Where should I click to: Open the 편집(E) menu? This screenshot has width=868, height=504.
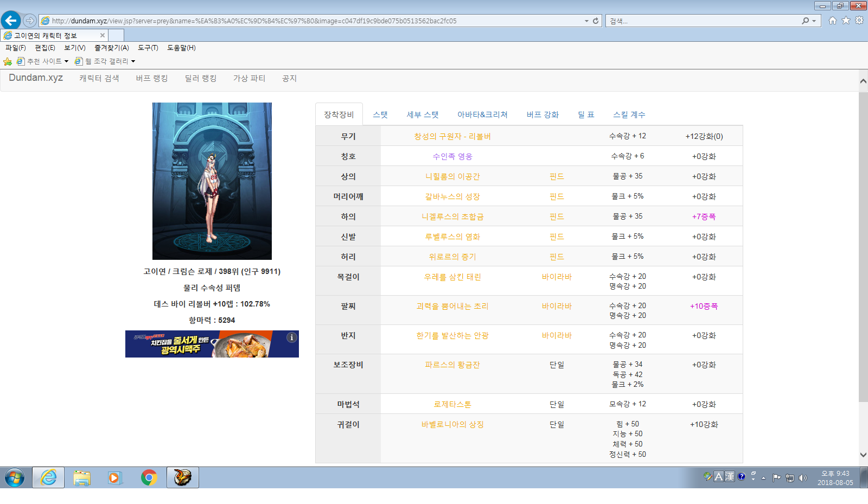(45, 48)
